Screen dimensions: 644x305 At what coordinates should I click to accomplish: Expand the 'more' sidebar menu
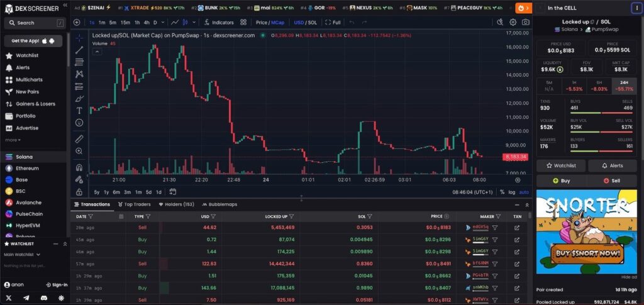point(13,140)
